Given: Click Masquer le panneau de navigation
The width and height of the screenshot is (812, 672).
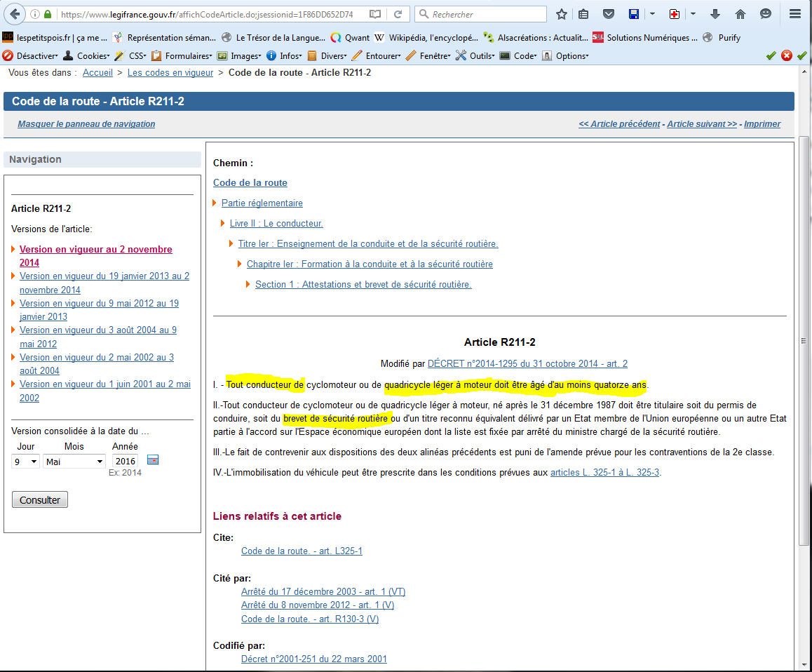Looking at the screenshot, I should coord(86,124).
